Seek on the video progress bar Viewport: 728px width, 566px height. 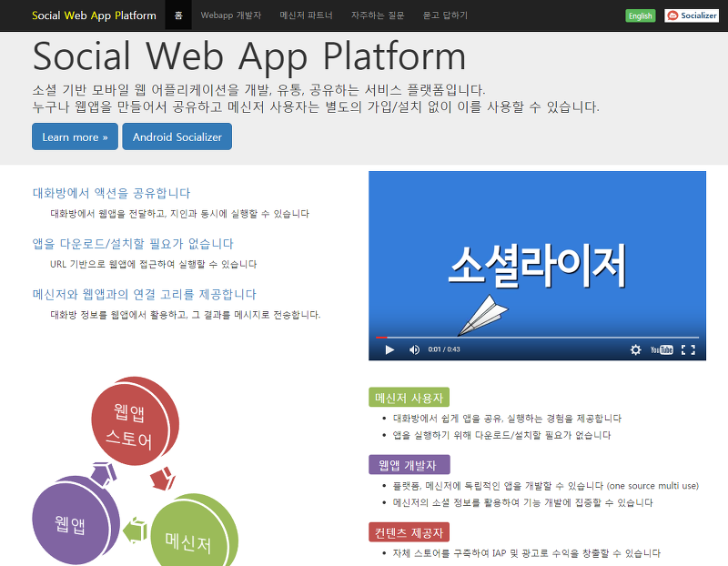(537, 338)
